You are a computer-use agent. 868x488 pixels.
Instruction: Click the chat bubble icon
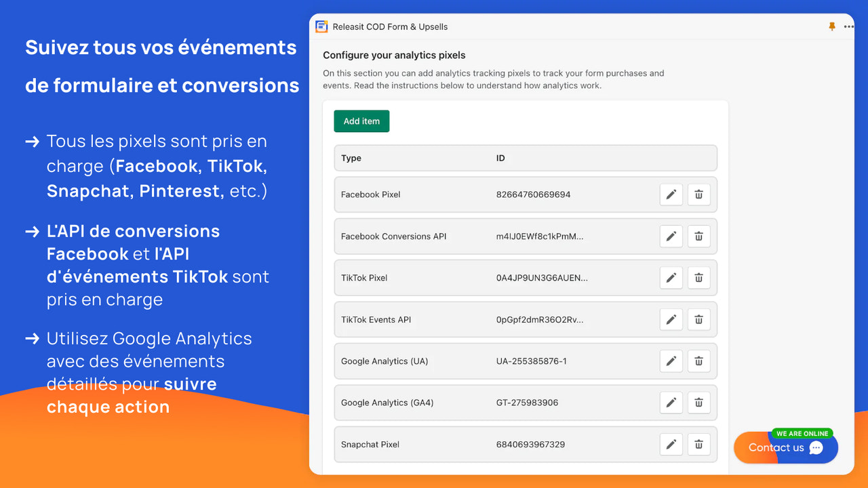pos(816,448)
